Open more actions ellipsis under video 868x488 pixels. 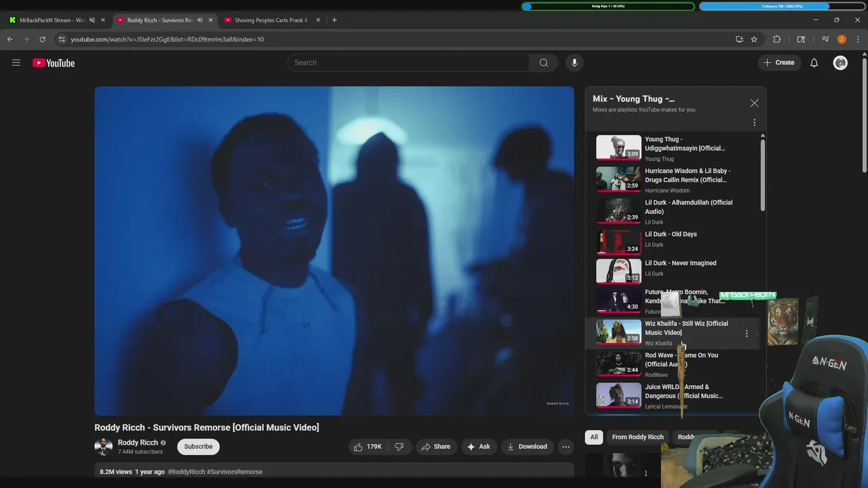pyautogui.click(x=566, y=447)
